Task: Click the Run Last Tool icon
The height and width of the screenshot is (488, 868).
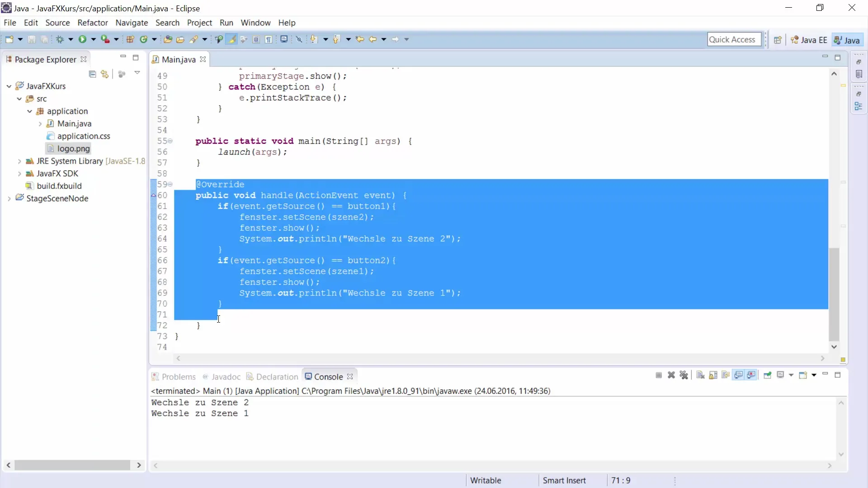Action: (x=105, y=40)
